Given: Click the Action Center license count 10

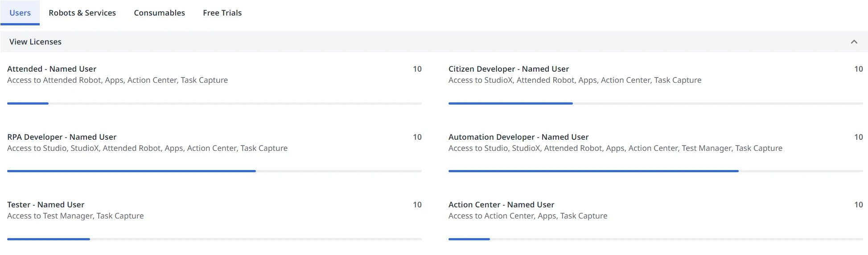Looking at the screenshot, I should click(x=858, y=205).
